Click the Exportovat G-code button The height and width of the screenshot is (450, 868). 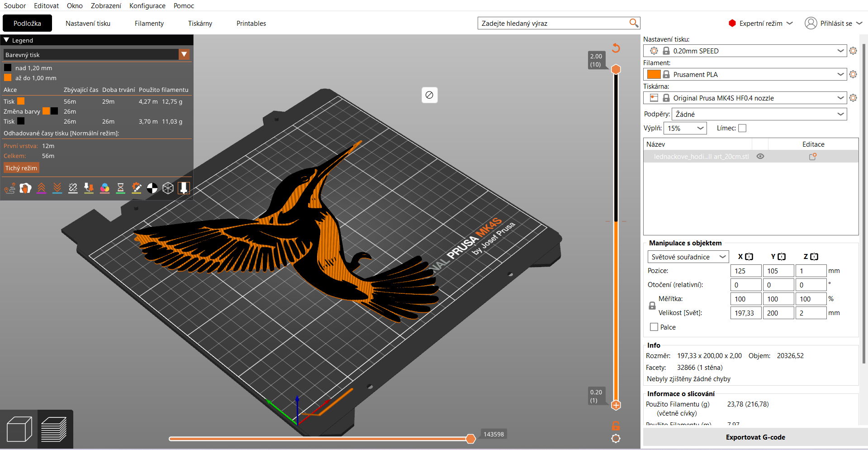[755, 437]
